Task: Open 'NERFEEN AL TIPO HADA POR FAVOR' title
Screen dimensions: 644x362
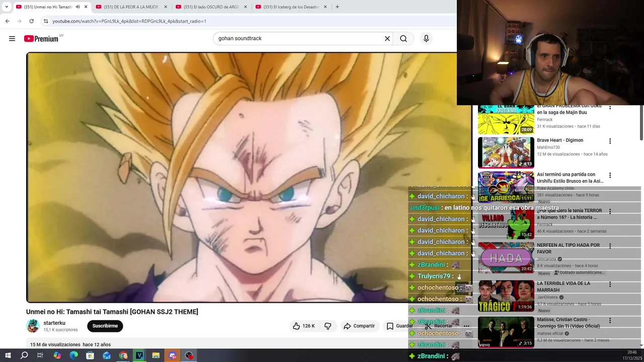Action: [568, 248]
